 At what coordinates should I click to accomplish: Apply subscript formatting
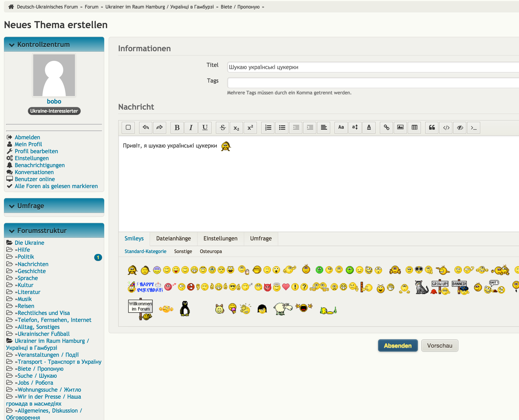[236, 128]
